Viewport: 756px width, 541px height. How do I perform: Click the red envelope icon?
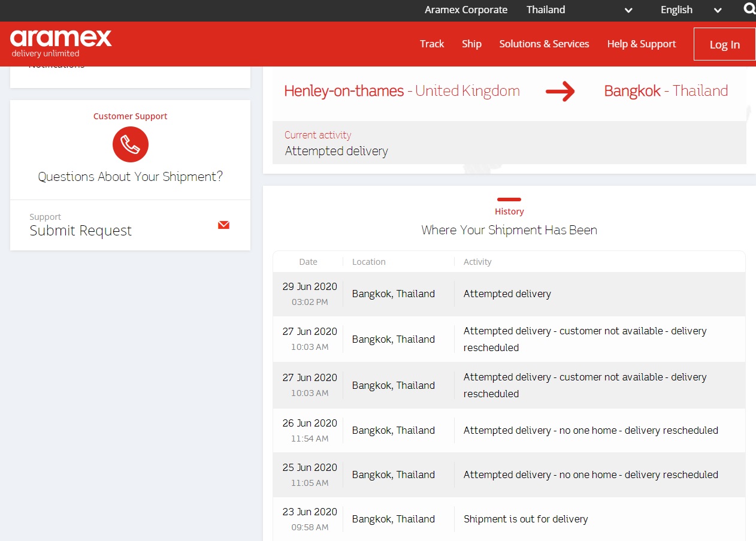(x=223, y=225)
